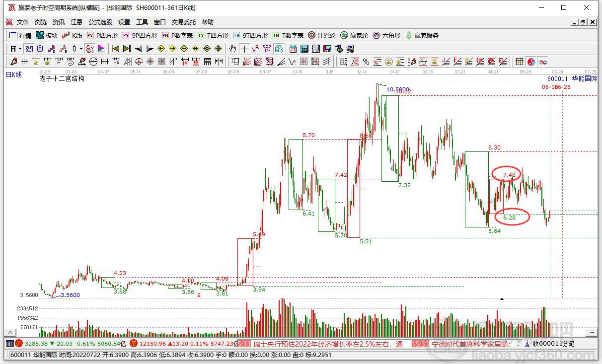602x364 pixels.
Task: Click the jump-to-first-bar icon
Action: [115, 49]
